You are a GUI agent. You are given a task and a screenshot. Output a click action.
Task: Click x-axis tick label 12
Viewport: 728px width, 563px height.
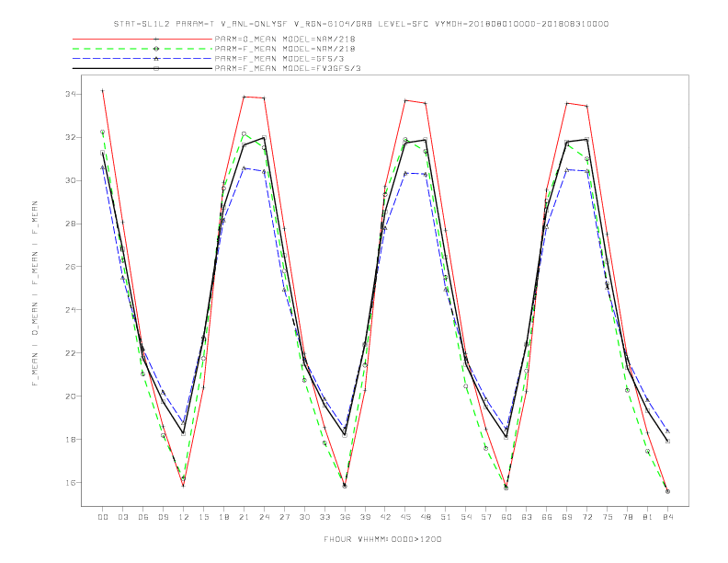coord(184,517)
